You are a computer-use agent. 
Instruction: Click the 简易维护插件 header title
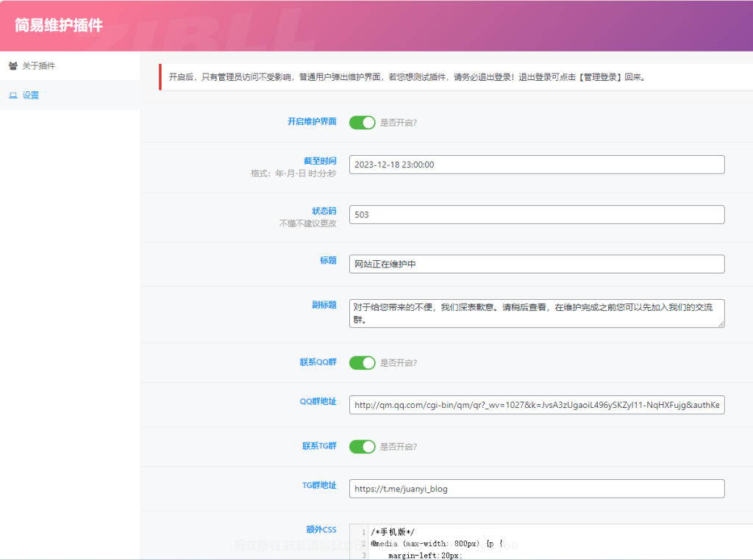59,26
